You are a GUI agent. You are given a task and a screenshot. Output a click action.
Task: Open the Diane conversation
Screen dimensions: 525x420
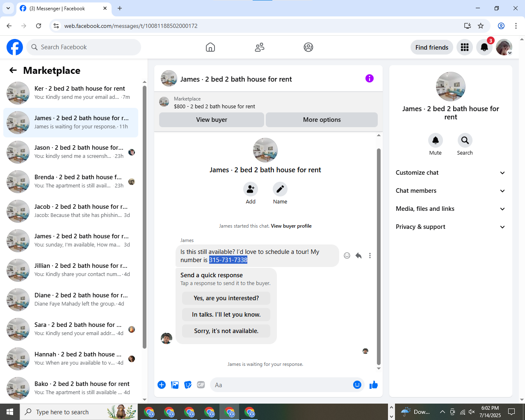coord(71,300)
